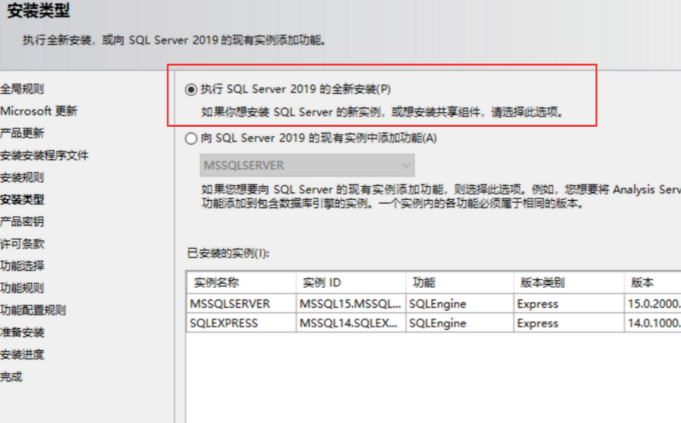Click the 功能 column header

tap(460, 283)
